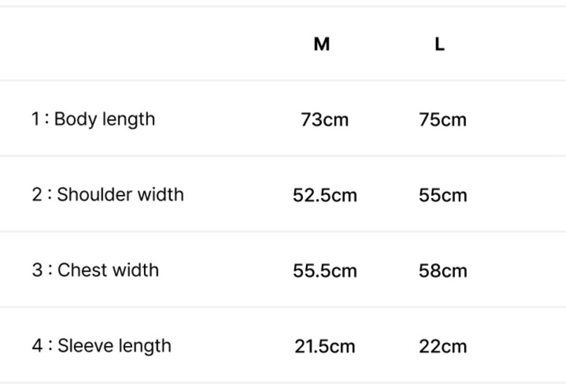Select the Sleeve length row label
The image size is (566, 392).
114,346
